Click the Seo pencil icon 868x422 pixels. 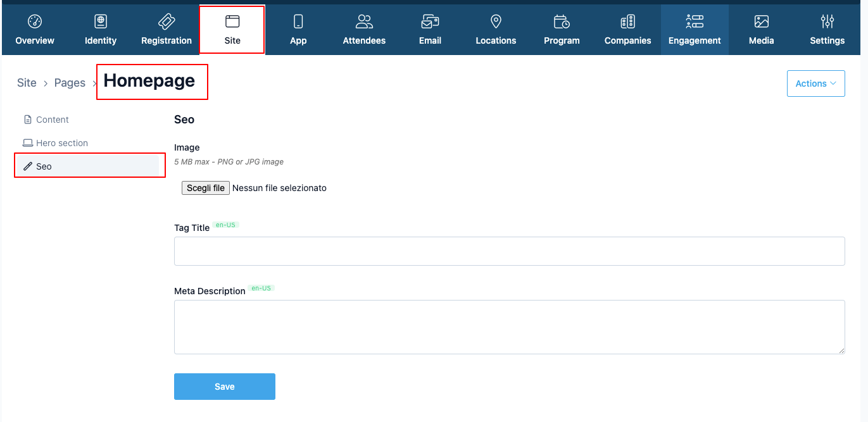[x=28, y=166]
